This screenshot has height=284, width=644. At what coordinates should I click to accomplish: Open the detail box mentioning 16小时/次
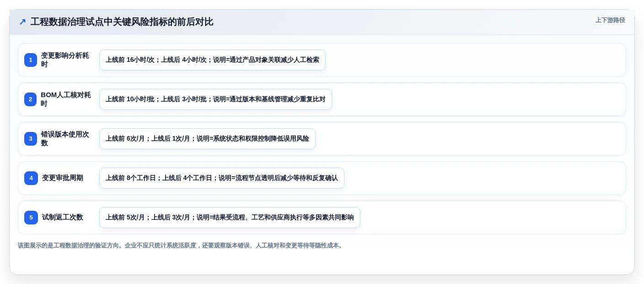coord(212,60)
